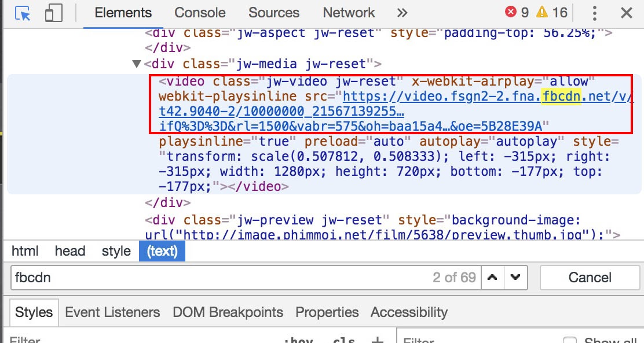Switch to Event Listeners pane
The image size is (644, 343).
click(112, 312)
